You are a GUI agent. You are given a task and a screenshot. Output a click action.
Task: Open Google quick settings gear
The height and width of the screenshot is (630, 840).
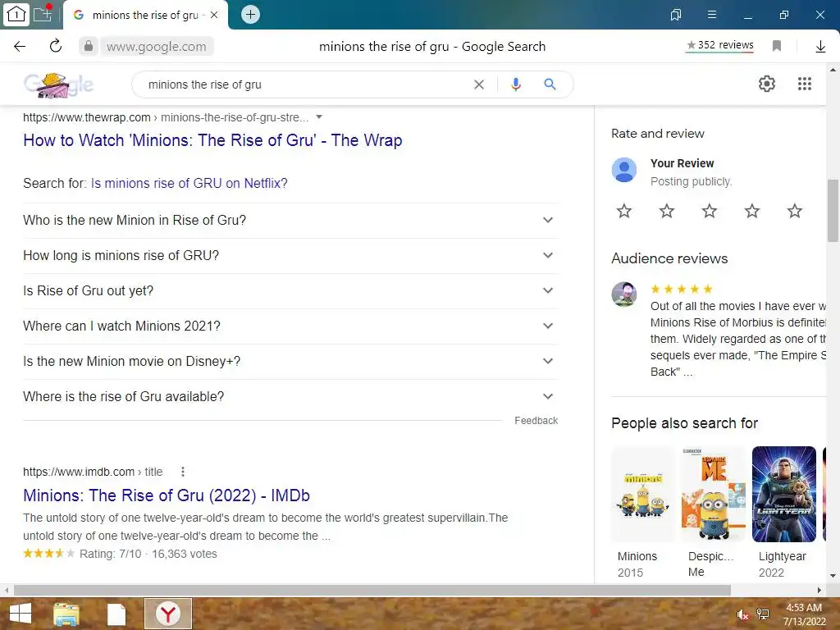point(767,84)
